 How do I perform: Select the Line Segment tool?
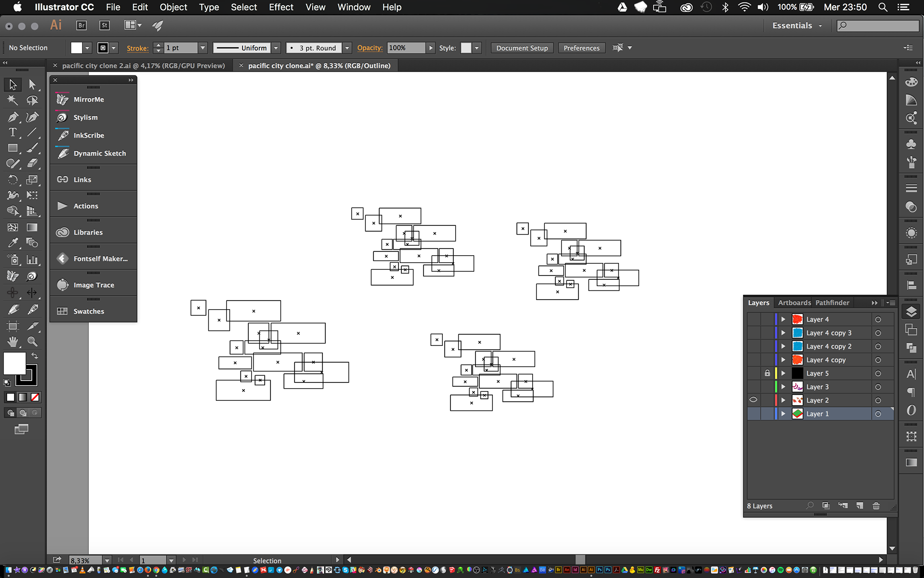32,132
